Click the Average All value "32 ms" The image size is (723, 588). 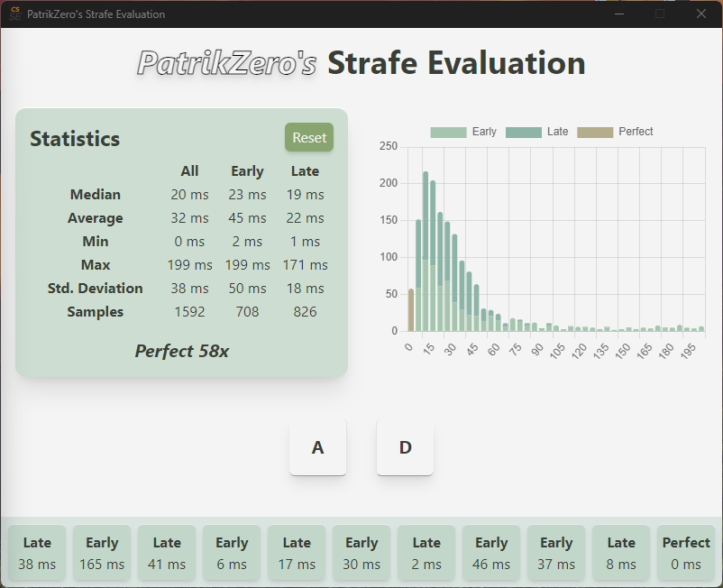coord(189,218)
